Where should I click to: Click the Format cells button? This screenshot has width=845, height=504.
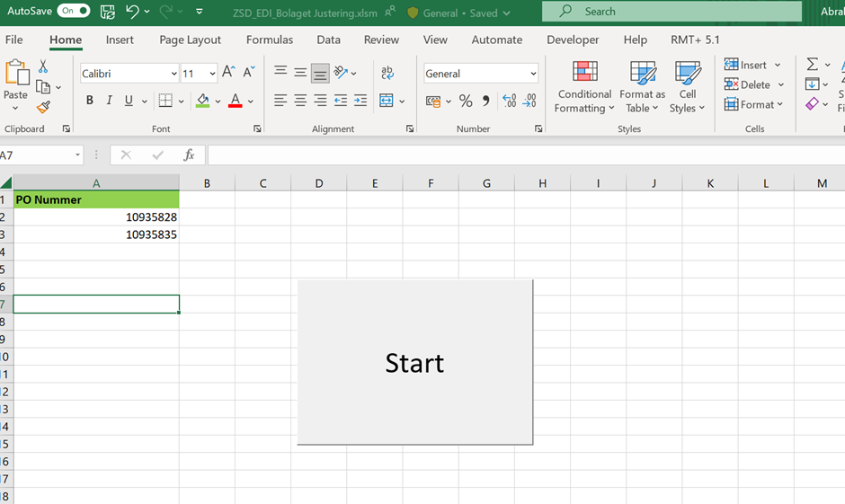754,104
